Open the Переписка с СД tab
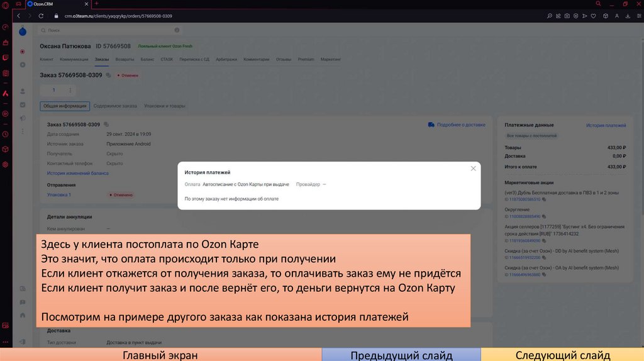644x361 pixels. [x=194, y=60]
